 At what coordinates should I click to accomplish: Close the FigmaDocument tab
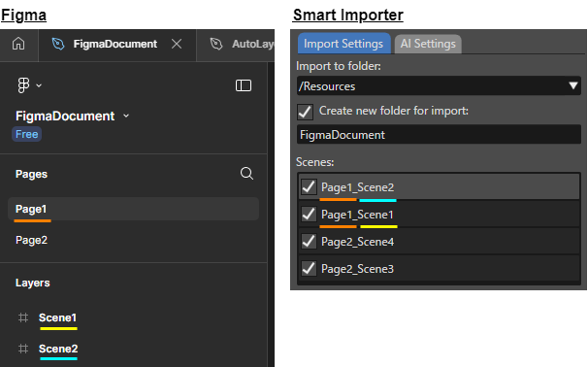click(177, 44)
